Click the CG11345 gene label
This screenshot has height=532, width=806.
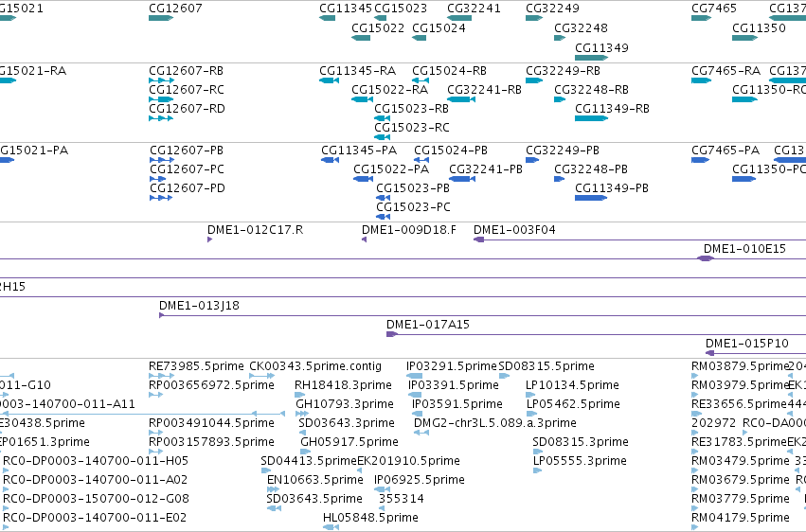click(346, 9)
